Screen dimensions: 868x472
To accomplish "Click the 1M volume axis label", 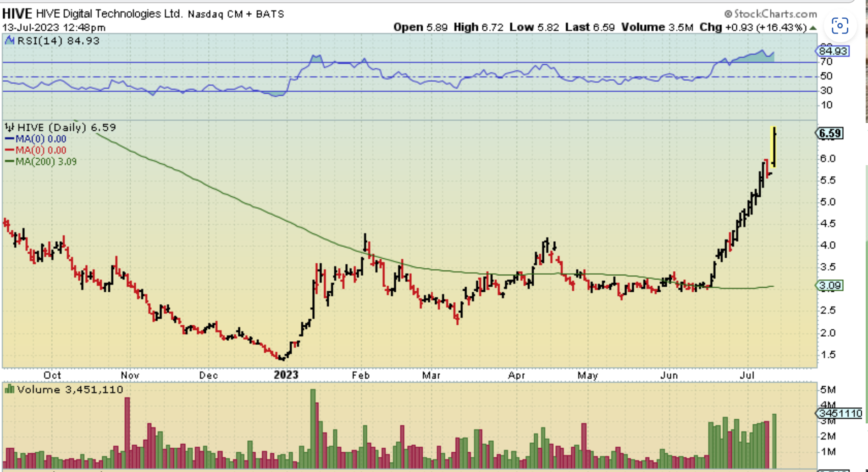I will pos(828,452).
